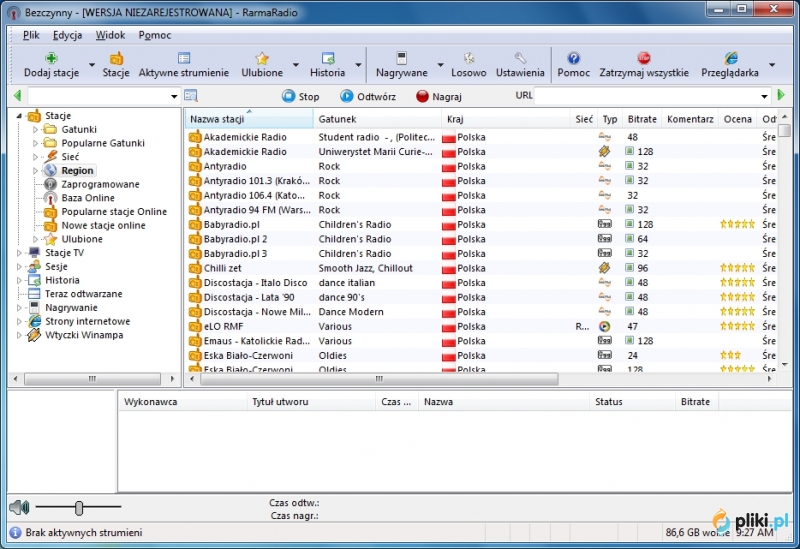Viewport: 800px width, 549px height.
Task: Open Ustawienia settings
Action: pyautogui.click(x=520, y=65)
